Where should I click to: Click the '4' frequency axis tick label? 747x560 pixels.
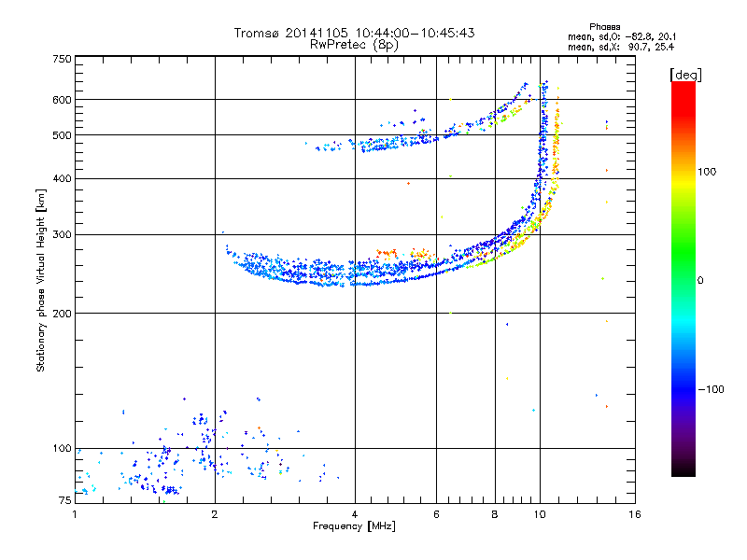(x=355, y=514)
